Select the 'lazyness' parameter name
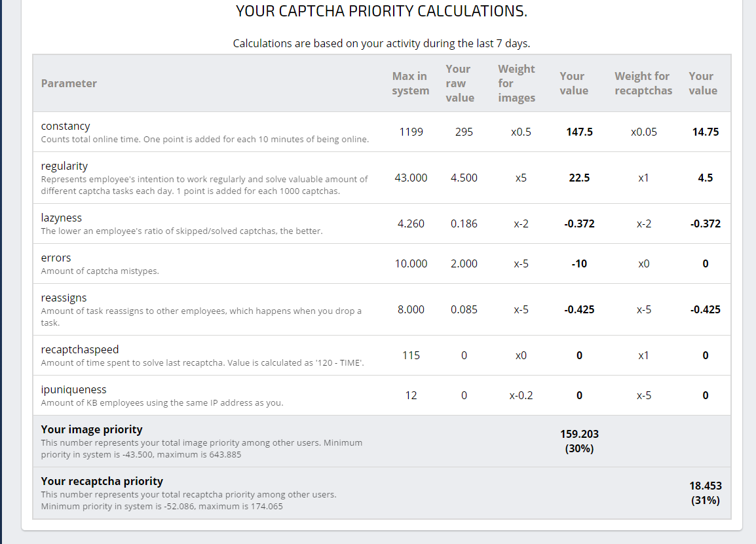The height and width of the screenshot is (544, 756). coord(62,218)
